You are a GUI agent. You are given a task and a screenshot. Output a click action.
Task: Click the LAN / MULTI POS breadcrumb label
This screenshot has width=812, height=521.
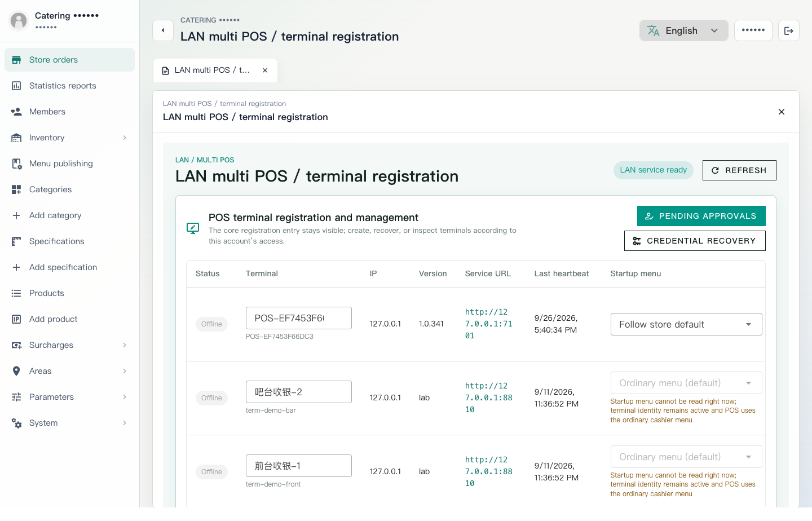(x=205, y=160)
